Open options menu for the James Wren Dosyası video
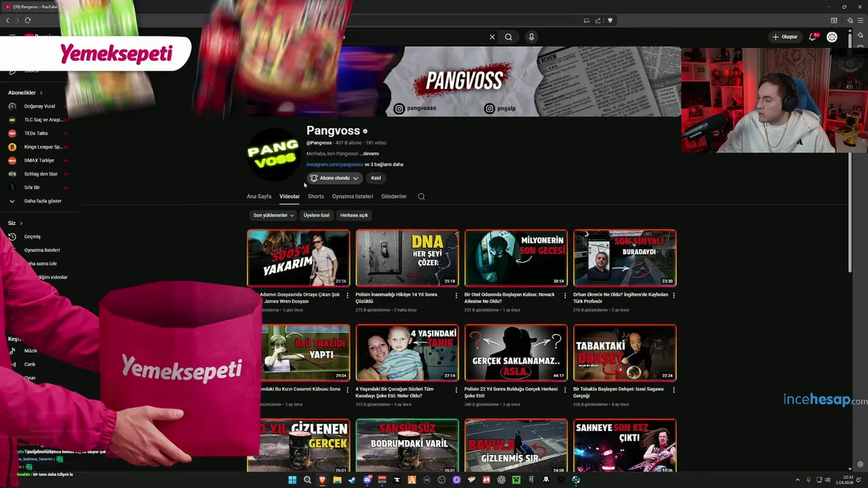This screenshot has height=488, width=868. coord(348,296)
